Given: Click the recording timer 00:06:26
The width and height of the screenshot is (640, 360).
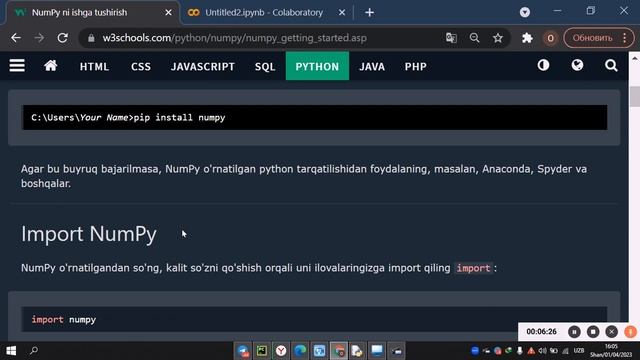Looking at the screenshot, I should coord(541,332).
